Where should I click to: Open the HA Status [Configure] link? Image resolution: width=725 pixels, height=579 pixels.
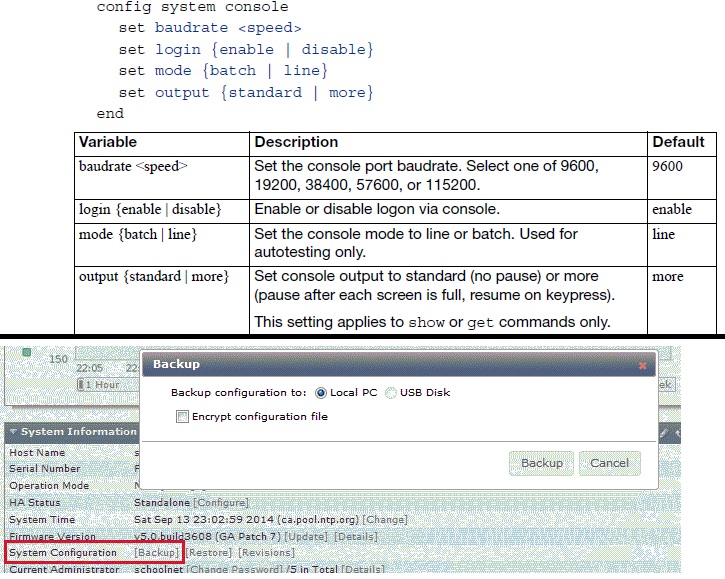[221, 503]
